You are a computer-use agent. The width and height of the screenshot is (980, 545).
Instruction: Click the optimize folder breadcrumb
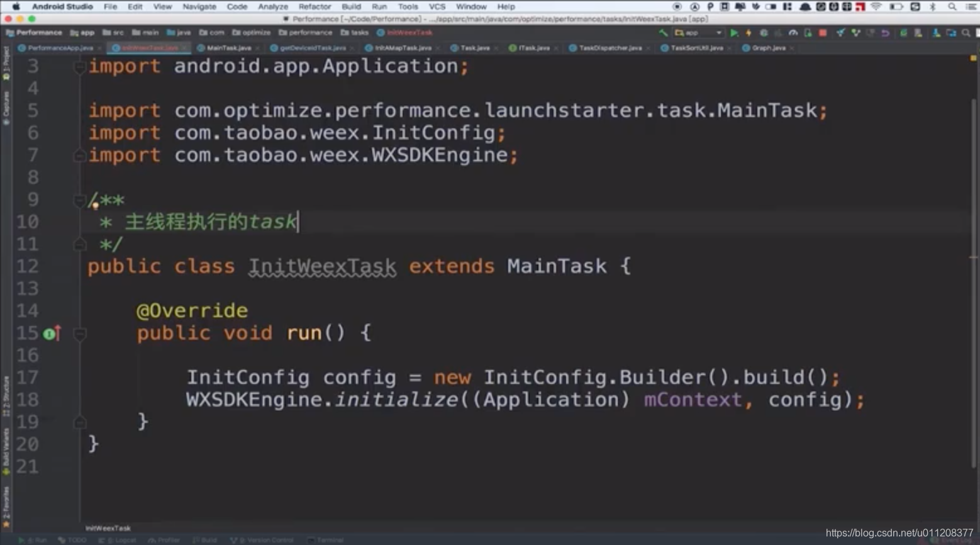tap(252, 33)
